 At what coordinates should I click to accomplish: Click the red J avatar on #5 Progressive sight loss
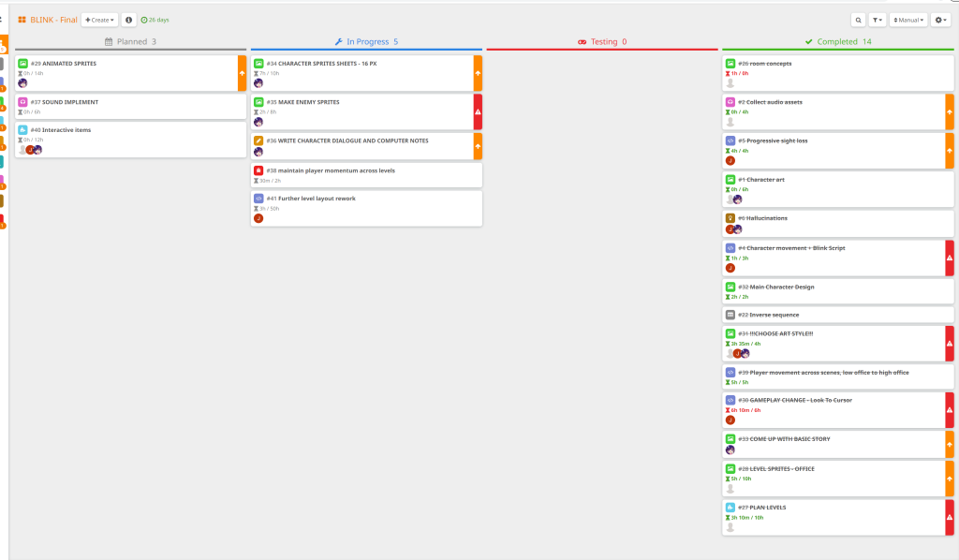pos(730,161)
